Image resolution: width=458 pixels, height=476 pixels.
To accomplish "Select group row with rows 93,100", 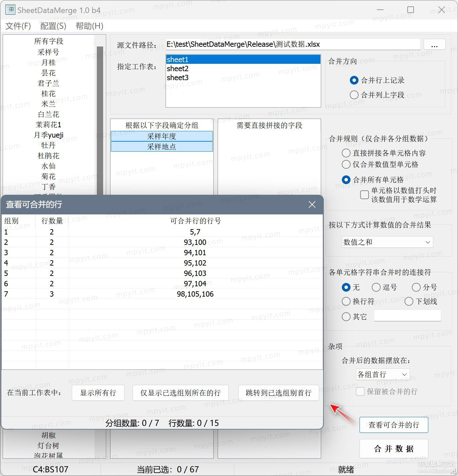I will coord(162,242).
